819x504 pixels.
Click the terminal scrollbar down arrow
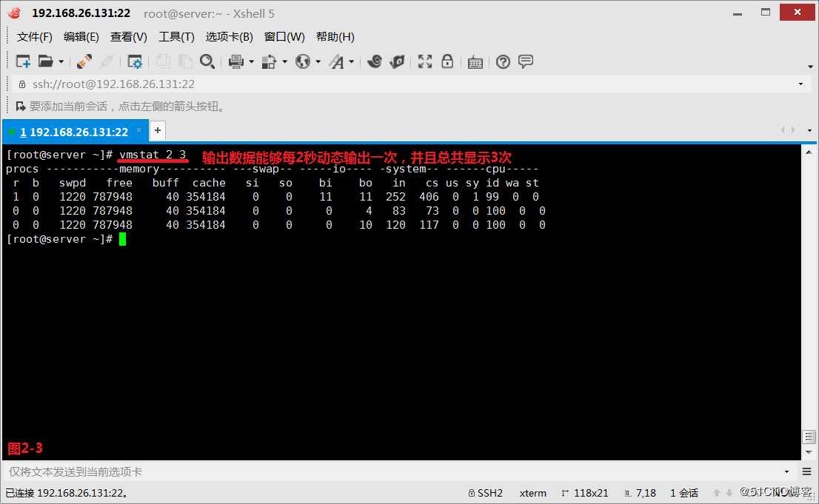coord(809,452)
